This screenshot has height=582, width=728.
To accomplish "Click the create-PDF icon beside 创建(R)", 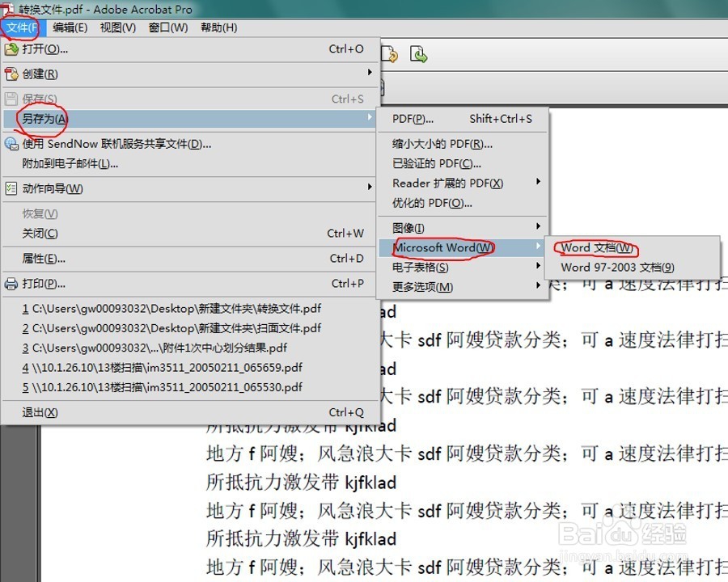I will coord(11,74).
